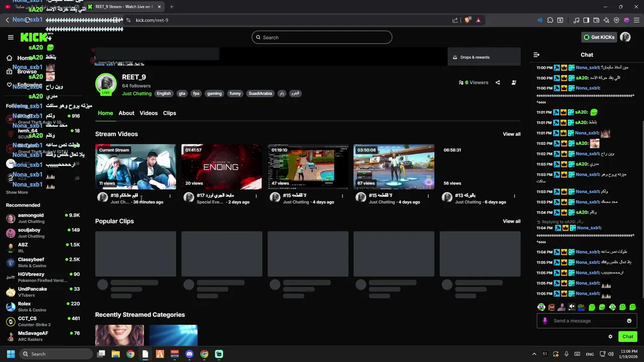Select the Pepe frog emote
Image resolution: width=644 pixels, height=362 pixels.
pos(582,307)
